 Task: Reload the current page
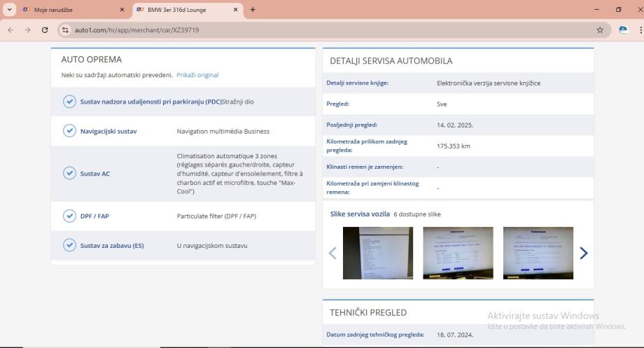(45, 30)
